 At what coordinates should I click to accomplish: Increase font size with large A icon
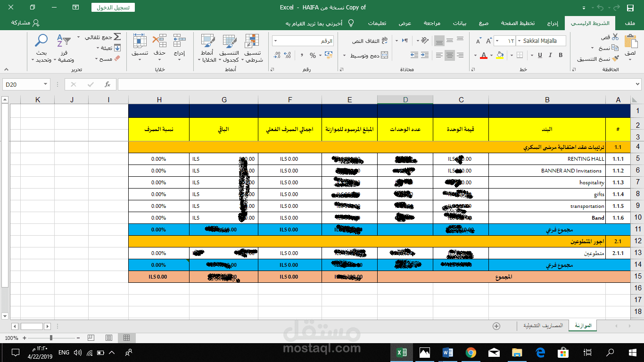click(x=489, y=41)
